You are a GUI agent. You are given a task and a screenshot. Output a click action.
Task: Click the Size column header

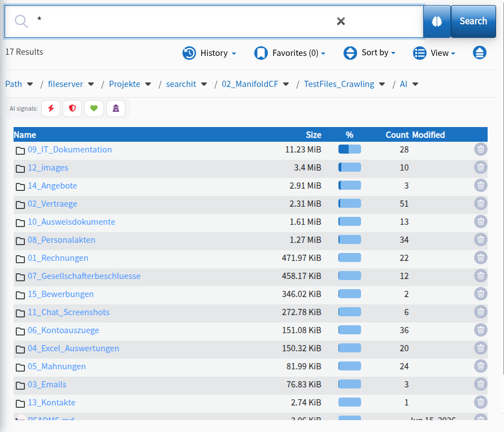[x=314, y=135]
